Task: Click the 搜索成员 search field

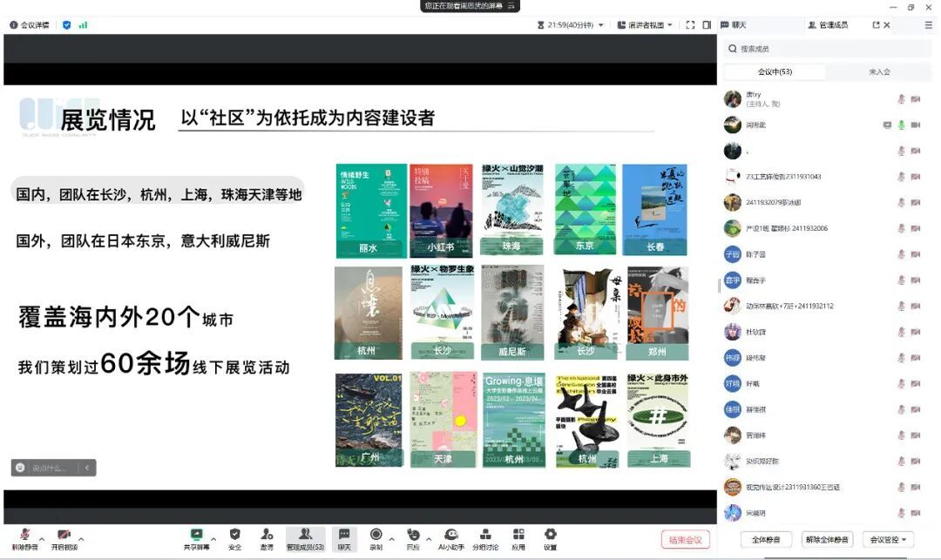Action: pos(828,49)
